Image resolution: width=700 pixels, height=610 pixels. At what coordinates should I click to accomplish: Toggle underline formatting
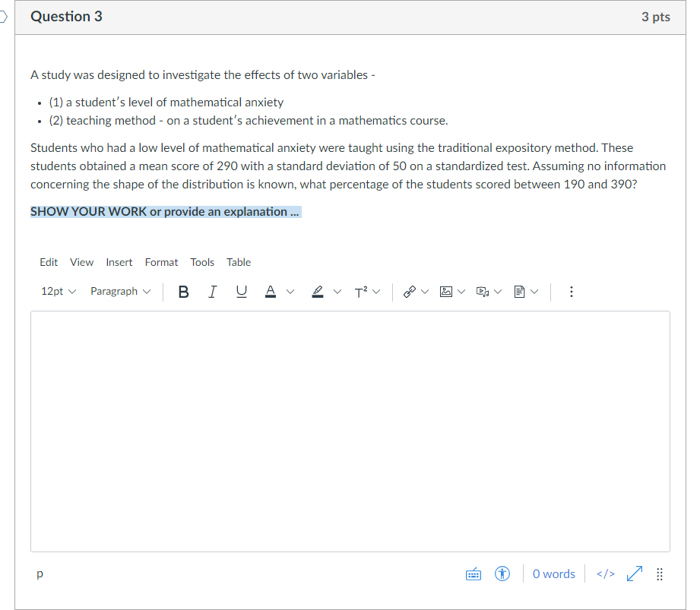(242, 292)
